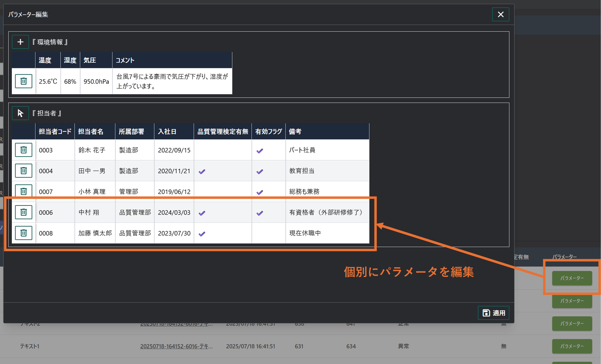The width and height of the screenshot is (601, 364).
Task: Click the highlighted green パラメーター button
Action: [572, 278]
